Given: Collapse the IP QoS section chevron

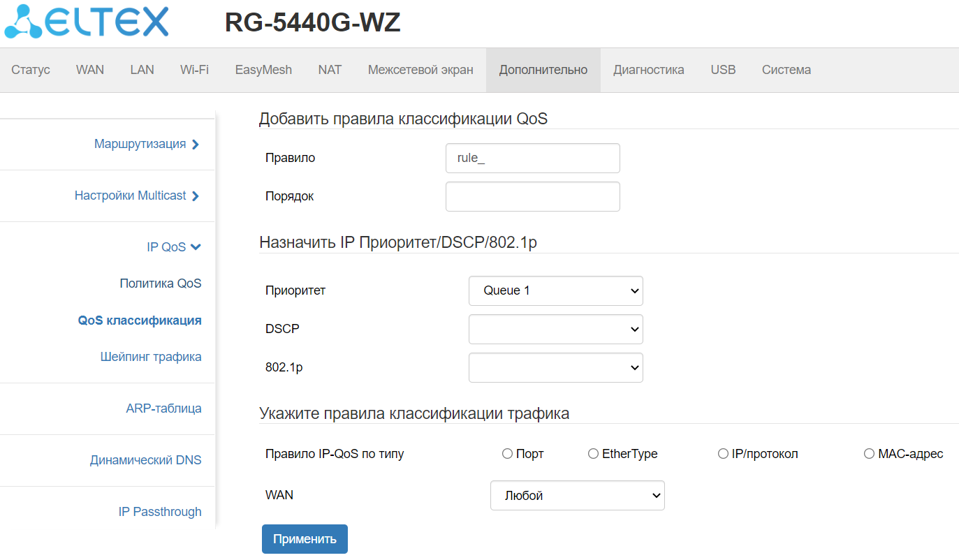Looking at the screenshot, I should (196, 247).
